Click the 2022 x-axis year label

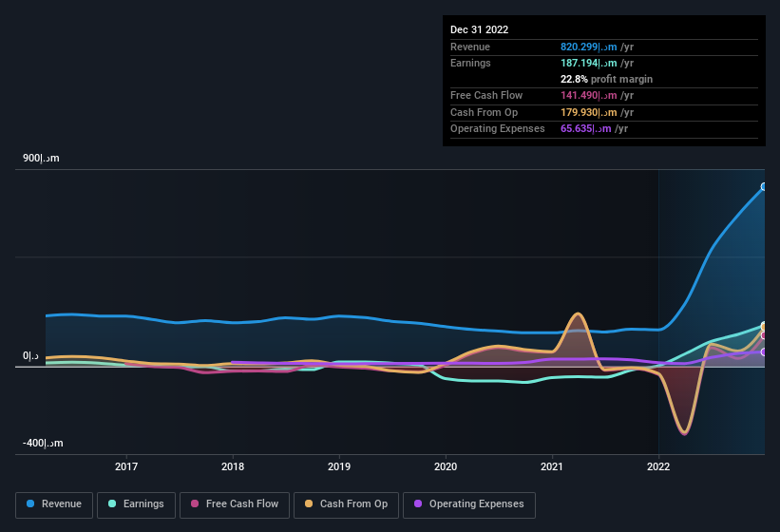coord(658,466)
